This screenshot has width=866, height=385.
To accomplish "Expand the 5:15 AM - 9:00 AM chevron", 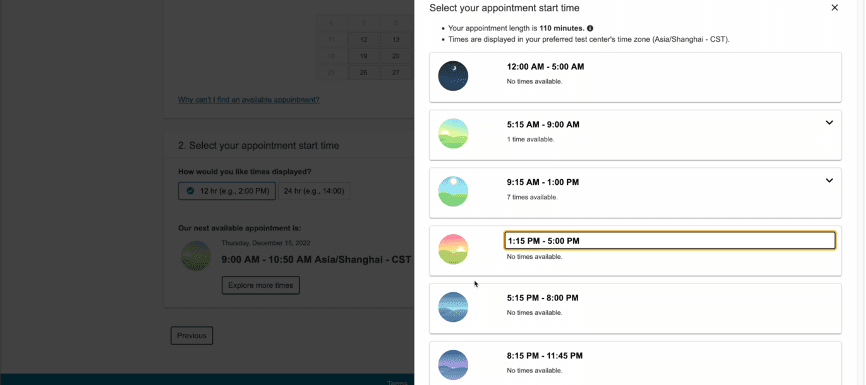I will click(829, 123).
